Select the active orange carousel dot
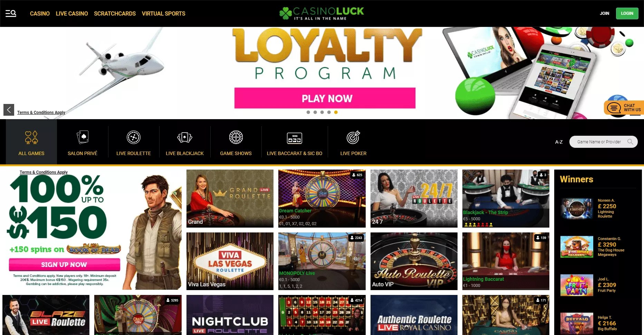This screenshot has height=335, width=644. point(336,112)
